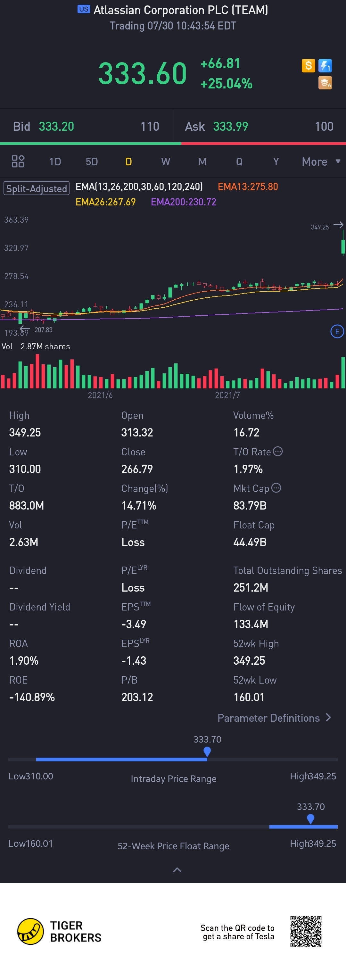
Task: Tap the Vol 2.87M shares label
Action: click(36, 346)
